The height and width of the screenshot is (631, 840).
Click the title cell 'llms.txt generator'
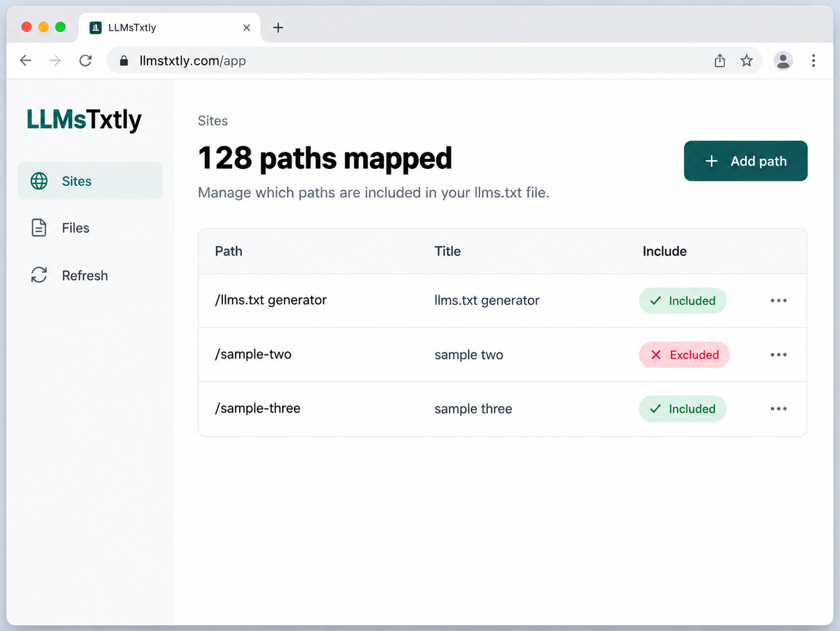pos(487,300)
